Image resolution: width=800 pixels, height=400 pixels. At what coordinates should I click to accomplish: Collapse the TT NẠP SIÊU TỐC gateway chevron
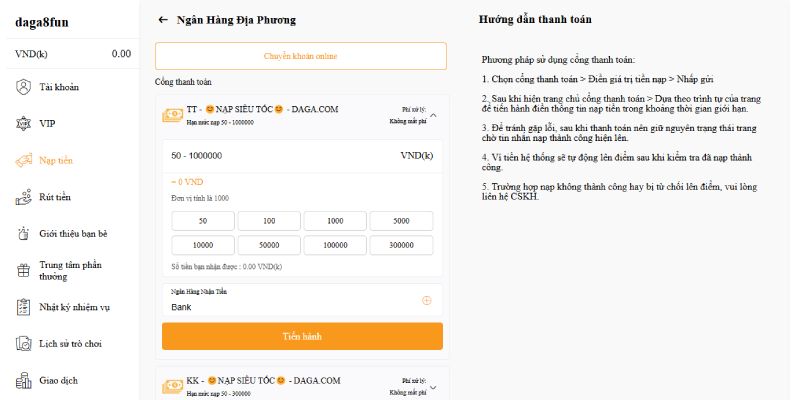(433, 115)
